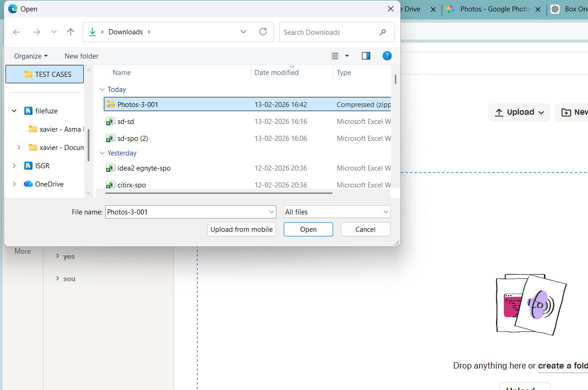Click the Upload from mobile button
Viewport: 588px width, 390px height.
(241, 229)
